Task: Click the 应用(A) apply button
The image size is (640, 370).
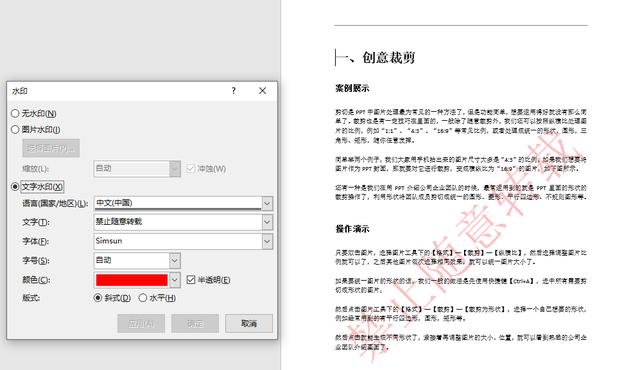Action: coord(141,323)
